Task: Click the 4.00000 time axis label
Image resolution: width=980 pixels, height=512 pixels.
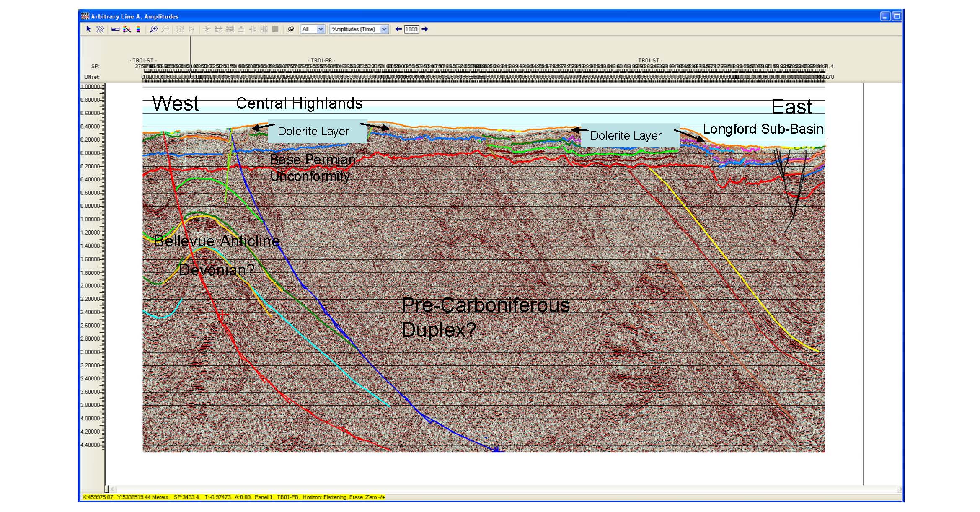Action: [x=90, y=418]
